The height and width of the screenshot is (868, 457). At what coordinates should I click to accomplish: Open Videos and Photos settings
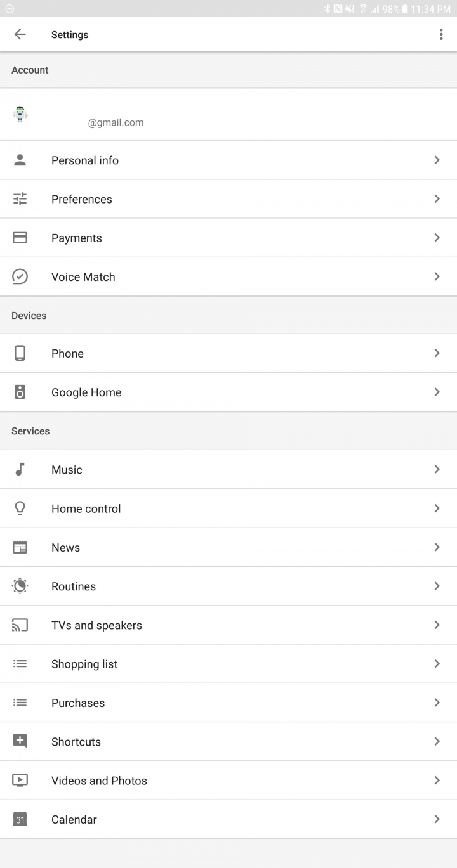pyautogui.click(x=228, y=781)
